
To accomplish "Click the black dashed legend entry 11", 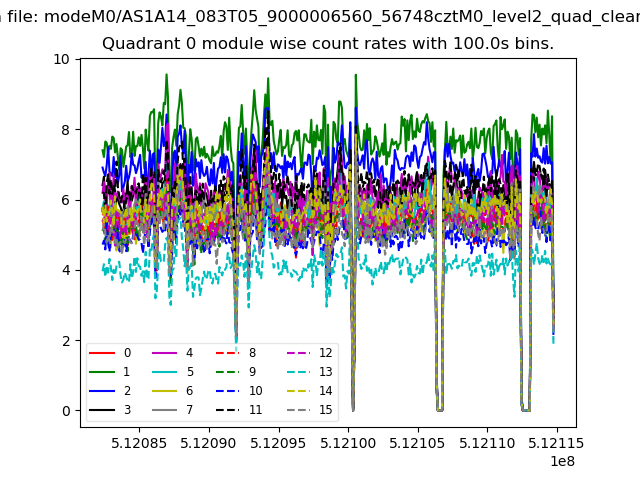I will point(227,410).
